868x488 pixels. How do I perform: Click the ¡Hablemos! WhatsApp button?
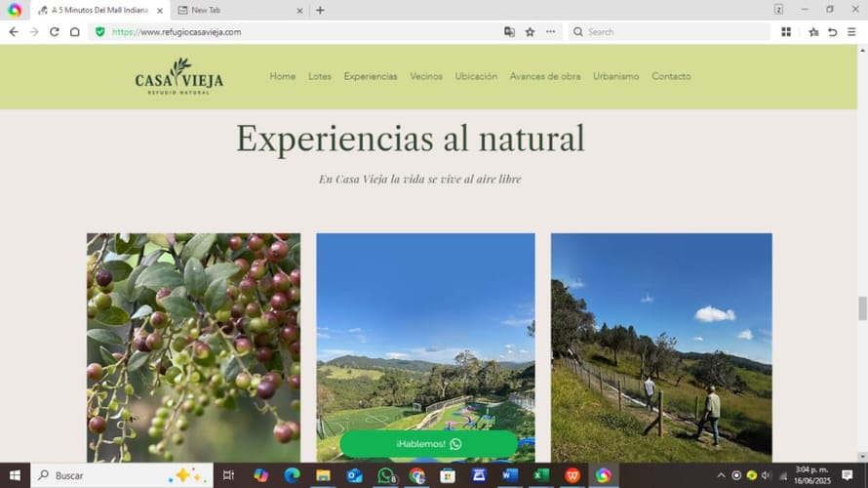click(428, 444)
